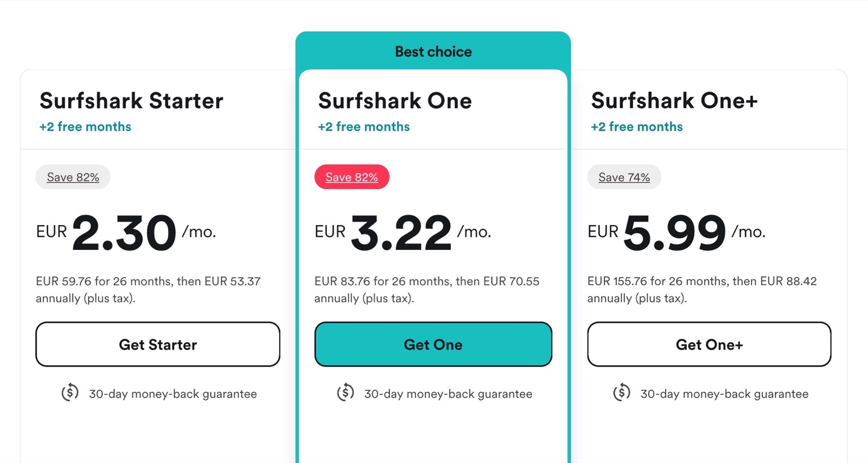Image resolution: width=868 pixels, height=463 pixels.
Task: Click the EUR 5.99 monthly price
Action: tap(675, 233)
